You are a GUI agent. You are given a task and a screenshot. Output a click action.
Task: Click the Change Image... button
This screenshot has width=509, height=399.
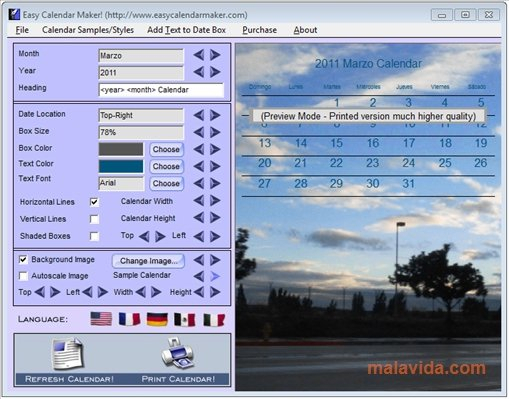(148, 261)
